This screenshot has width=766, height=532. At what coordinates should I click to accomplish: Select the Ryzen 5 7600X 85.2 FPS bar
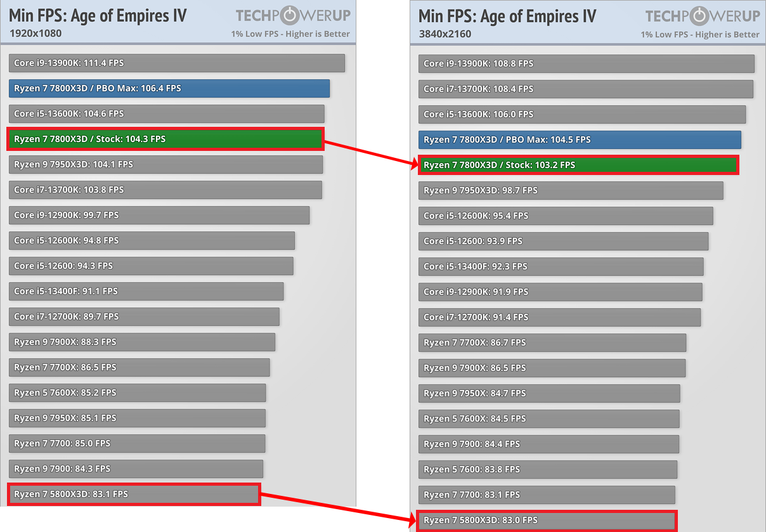138,393
